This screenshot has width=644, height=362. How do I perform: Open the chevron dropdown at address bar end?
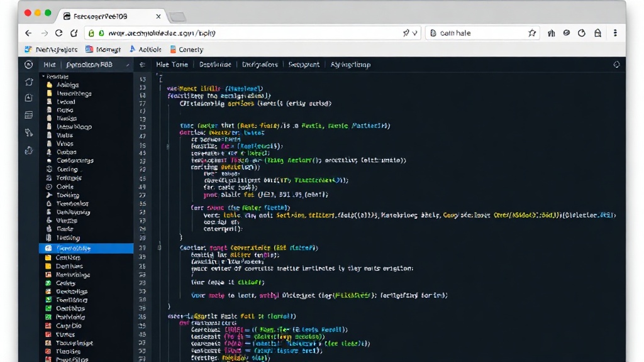tap(415, 33)
